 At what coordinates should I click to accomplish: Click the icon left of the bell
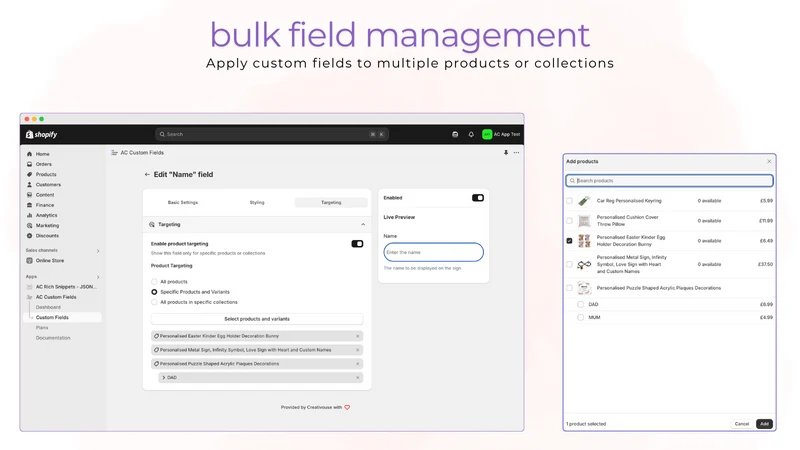point(455,134)
